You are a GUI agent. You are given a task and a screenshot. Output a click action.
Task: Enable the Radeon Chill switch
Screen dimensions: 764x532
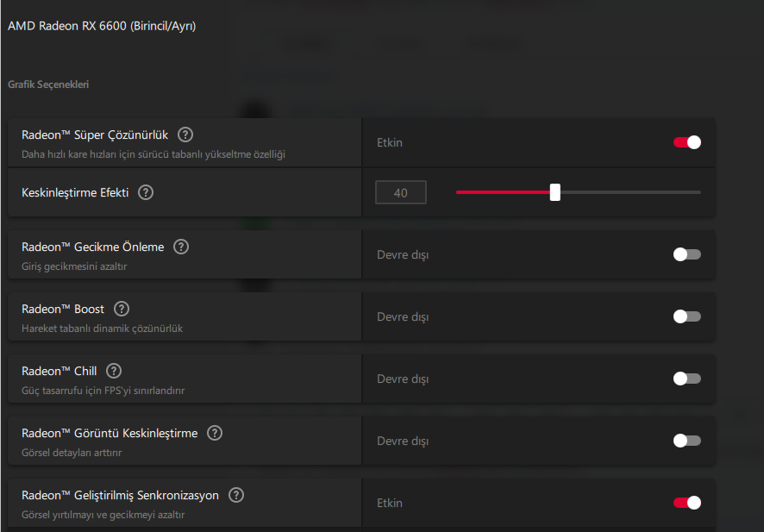[x=687, y=379]
